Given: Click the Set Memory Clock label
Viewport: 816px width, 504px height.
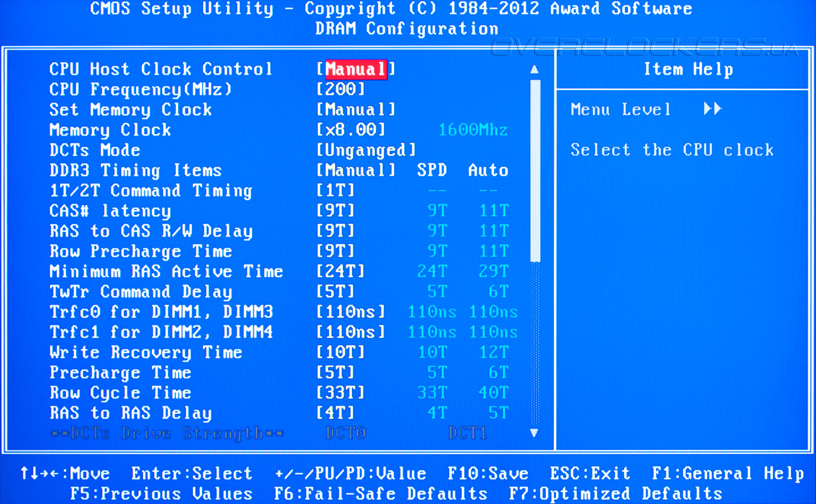Looking at the screenshot, I should (130, 110).
